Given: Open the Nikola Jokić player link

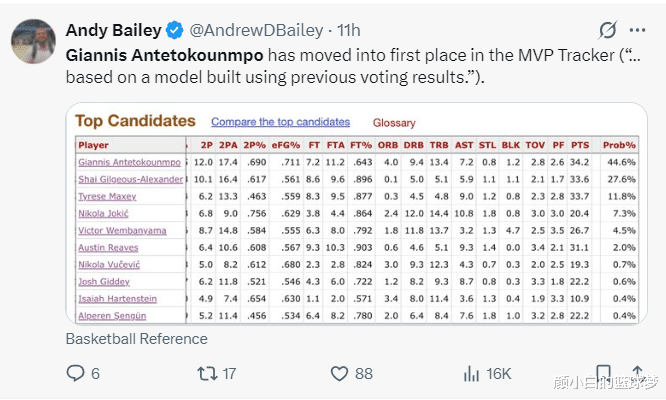Looking at the screenshot, I should (x=105, y=214).
